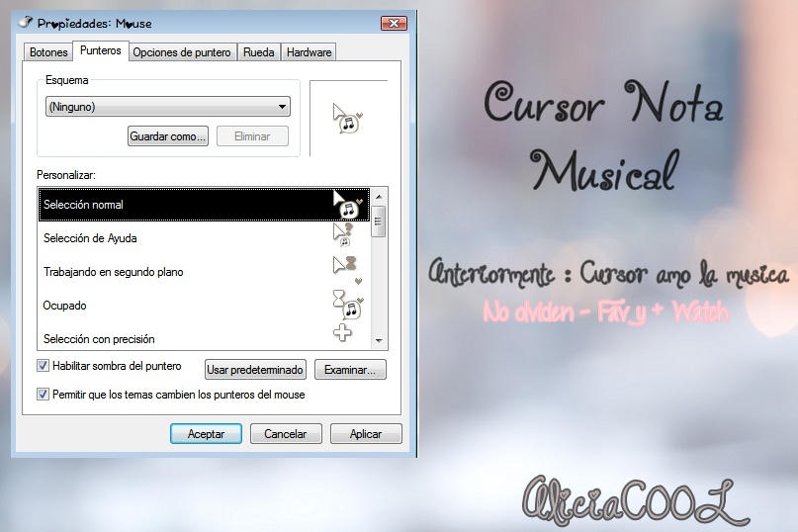The height and width of the screenshot is (532, 798).
Task: Toggle Habilitar sombra del puntero checkbox
Action: [x=43, y=366]
